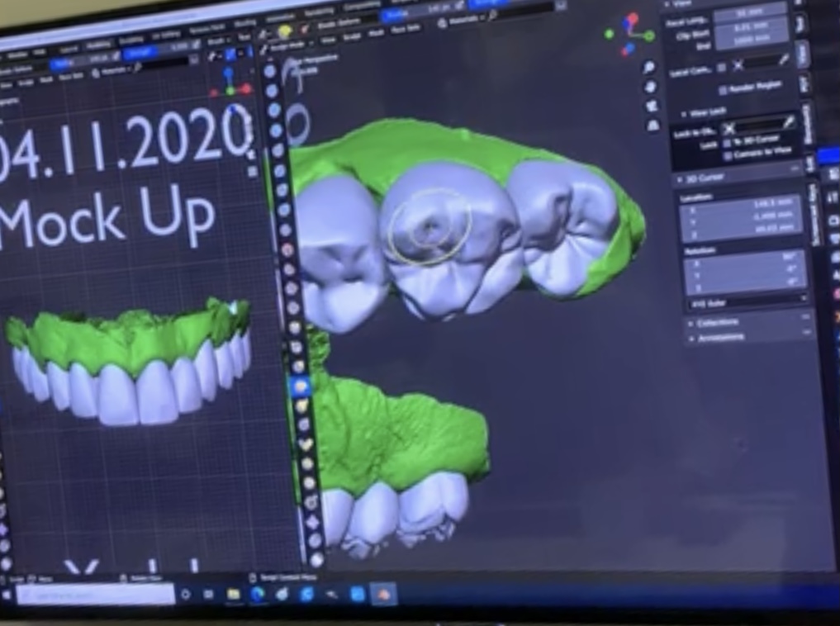Select the Blob sculpt brush tool
840x626 pixels.
284,210
